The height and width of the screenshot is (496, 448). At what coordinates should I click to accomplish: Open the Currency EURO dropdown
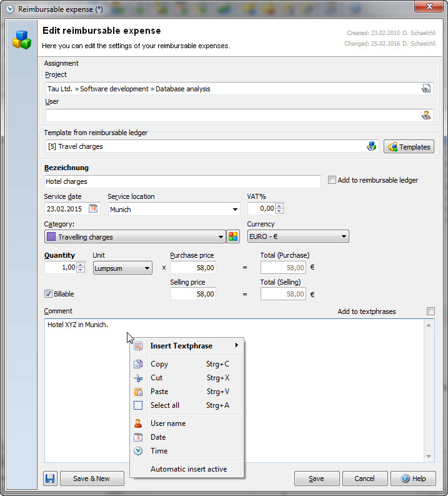pyautogui.click(x=344, y=236)
